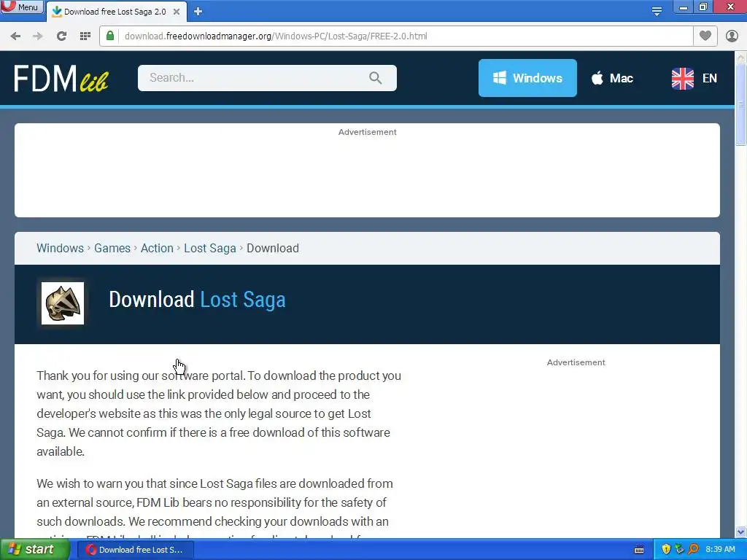Minimize the Opera window

(683, 7)
